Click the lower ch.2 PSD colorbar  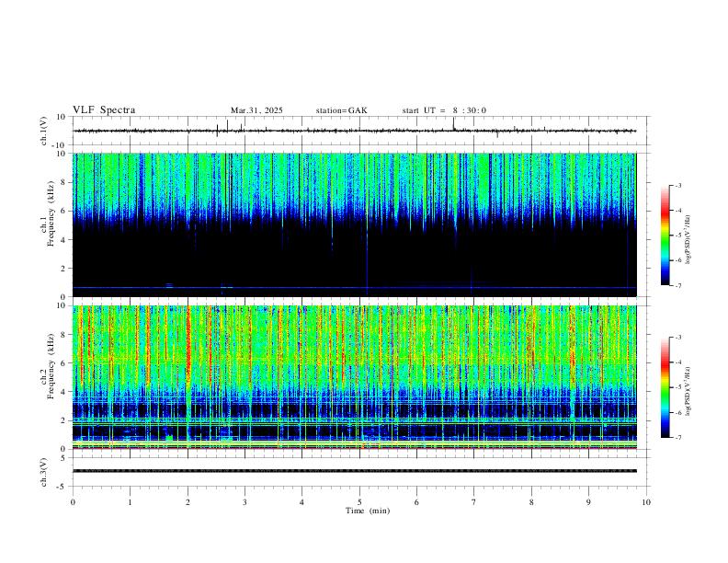click(x=665, y=387)
